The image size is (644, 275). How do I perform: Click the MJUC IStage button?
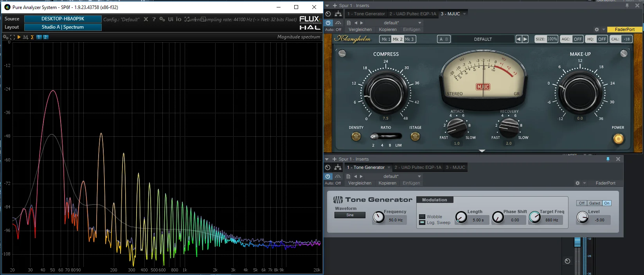[415, 136]
